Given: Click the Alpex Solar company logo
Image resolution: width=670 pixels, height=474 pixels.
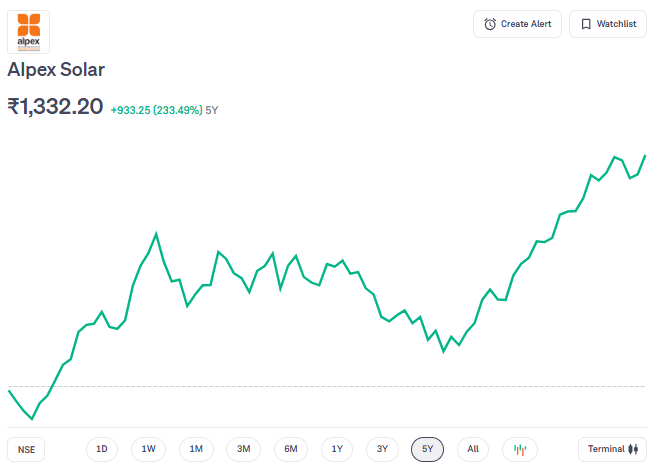Looking at the screenshot, I should point(29,32).
